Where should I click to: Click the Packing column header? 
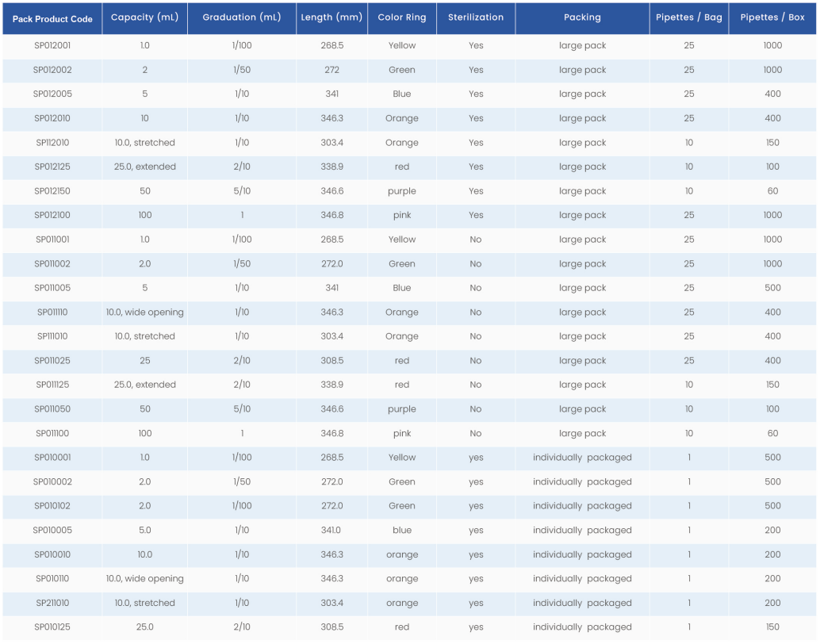coord(582,17)
